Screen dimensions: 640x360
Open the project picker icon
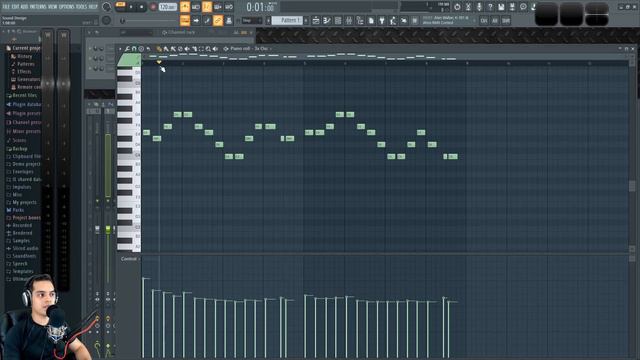pos(371,20)
